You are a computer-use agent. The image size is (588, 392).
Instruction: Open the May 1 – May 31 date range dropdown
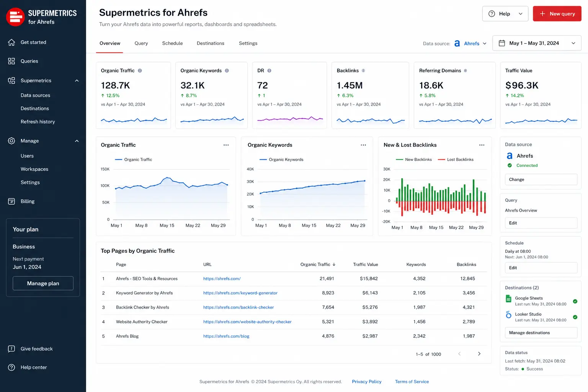click(537, 43)
